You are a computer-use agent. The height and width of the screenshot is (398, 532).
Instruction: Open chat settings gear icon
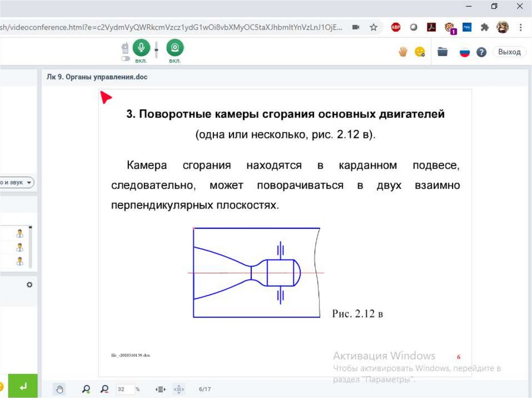coord(30,284)
